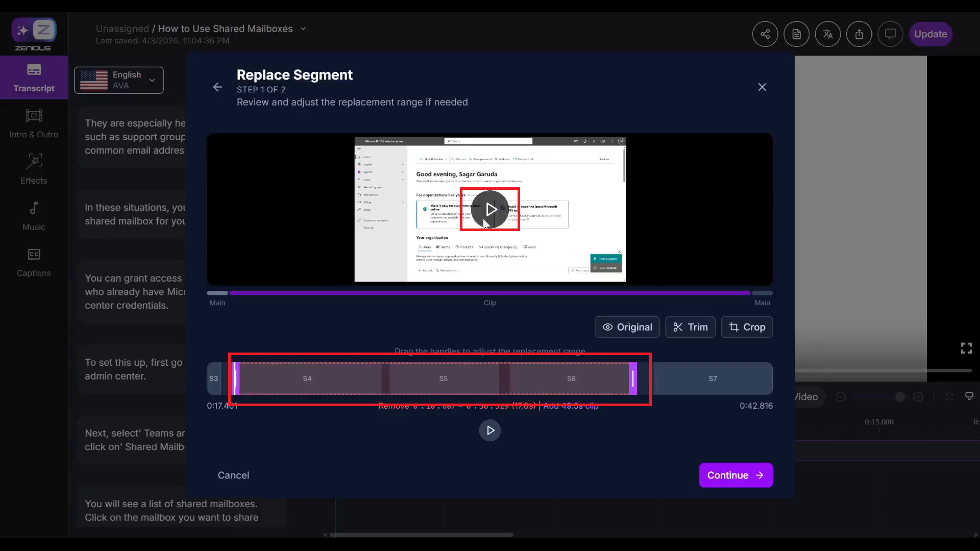Go back using the arrow in Replace Segment
This screenshot has height=551, width=980.
(218, 87)
